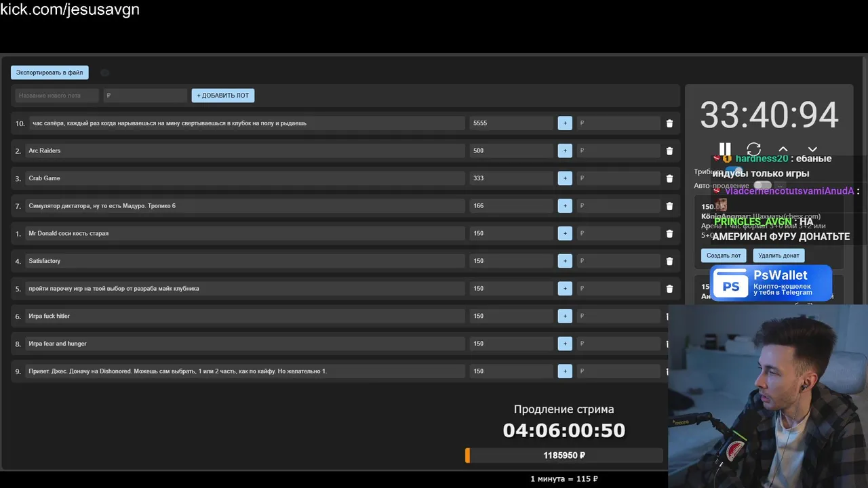Edit the 'Игра fuck hitler' lot name

245,316
